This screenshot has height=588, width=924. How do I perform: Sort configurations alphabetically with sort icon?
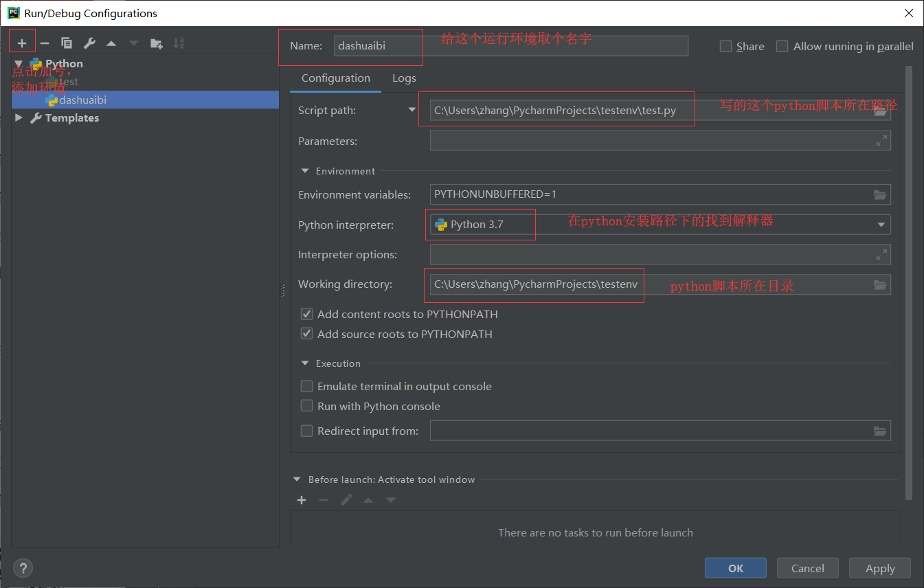click(178, 42)
